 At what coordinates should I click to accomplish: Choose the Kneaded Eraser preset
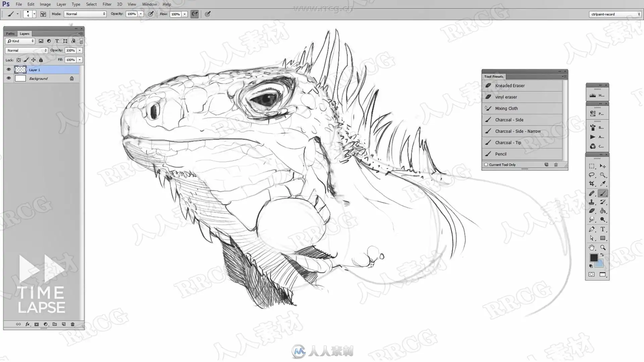coord(509,85)
